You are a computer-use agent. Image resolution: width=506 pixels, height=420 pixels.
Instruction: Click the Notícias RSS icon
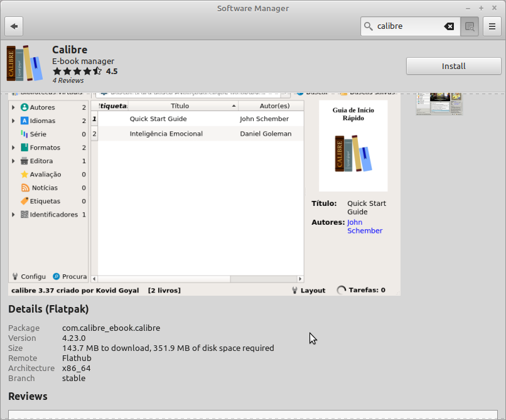(25, 188)
